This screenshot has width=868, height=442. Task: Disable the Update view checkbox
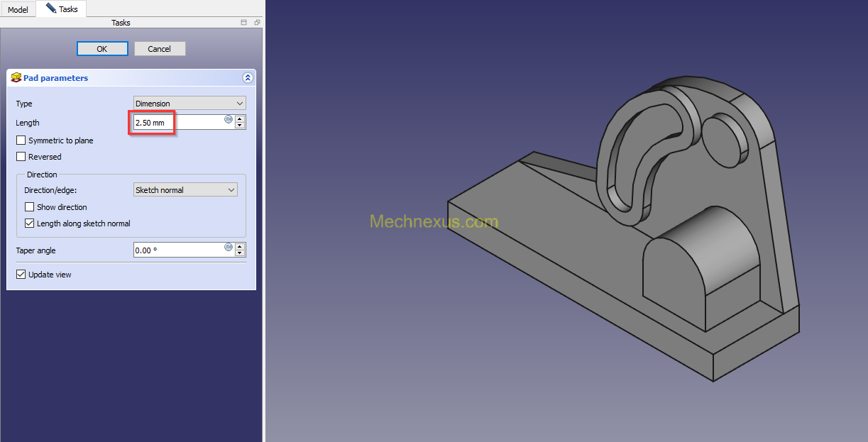click(x=21, y=275)
